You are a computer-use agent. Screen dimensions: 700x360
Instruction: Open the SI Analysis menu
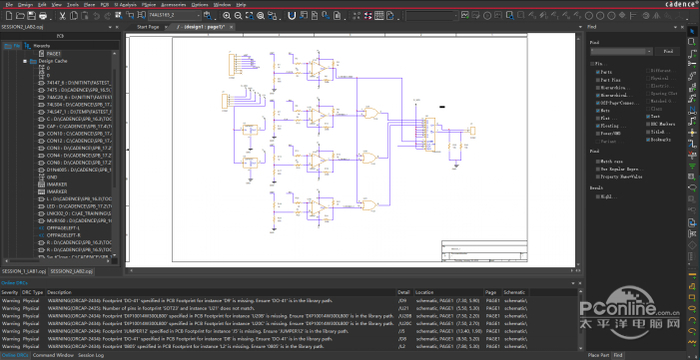125,4
